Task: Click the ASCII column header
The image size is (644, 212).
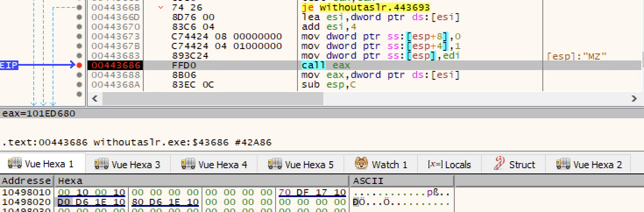Action: (402, 180)
